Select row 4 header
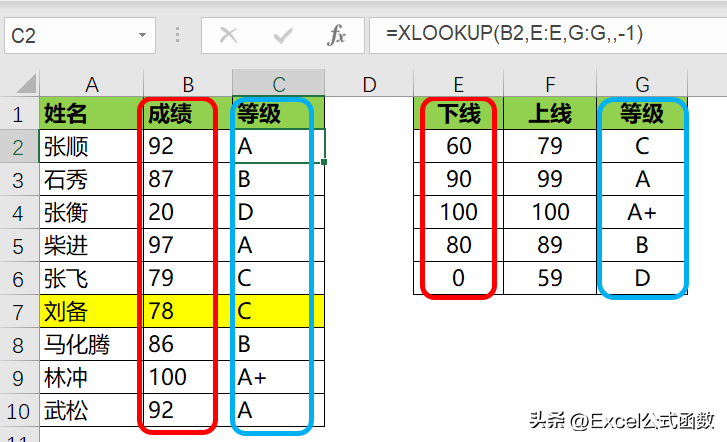The width and height of the screenshot is (727, 442). tap(19, 212)
